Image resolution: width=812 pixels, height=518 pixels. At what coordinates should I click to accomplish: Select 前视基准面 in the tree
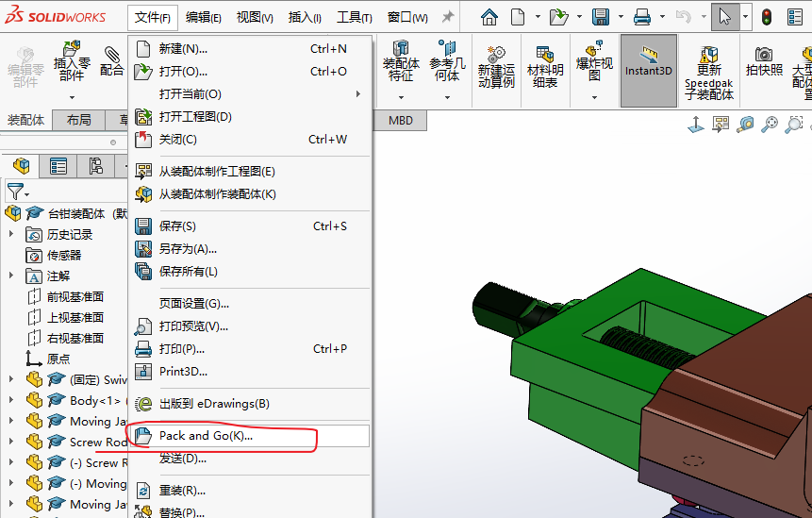pos(75,297)
